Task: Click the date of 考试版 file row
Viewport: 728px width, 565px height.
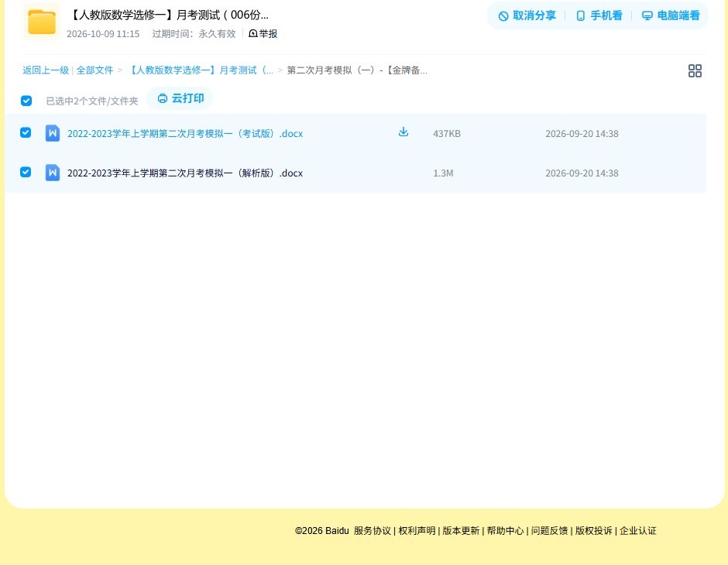Action: pos(582,134)
